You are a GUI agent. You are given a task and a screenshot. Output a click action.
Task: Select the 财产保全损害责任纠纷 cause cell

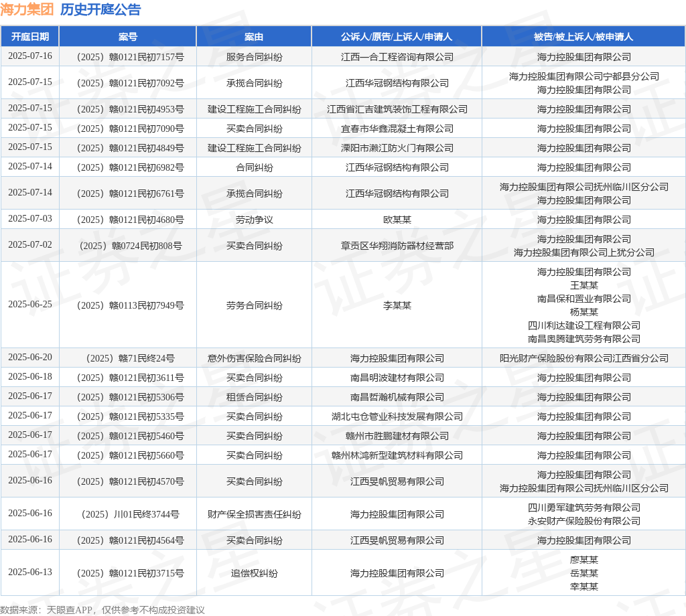(254, 514)
